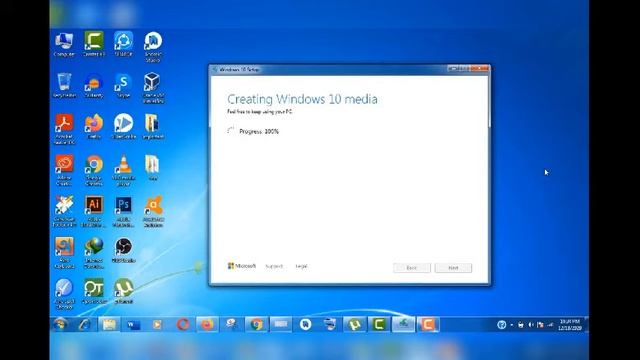
Task: Open the SHAREit desktop shortcut
Action: (123, 44)
